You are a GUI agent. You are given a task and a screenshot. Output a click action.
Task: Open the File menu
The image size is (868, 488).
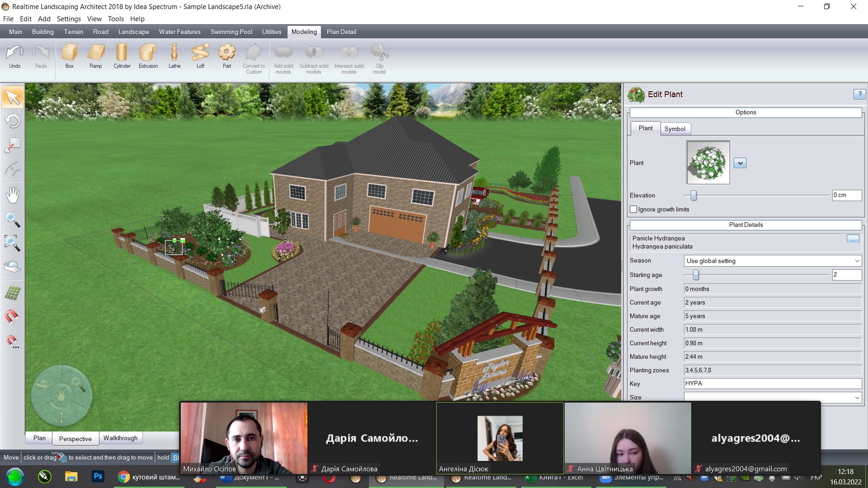click(x=8, y=19)
